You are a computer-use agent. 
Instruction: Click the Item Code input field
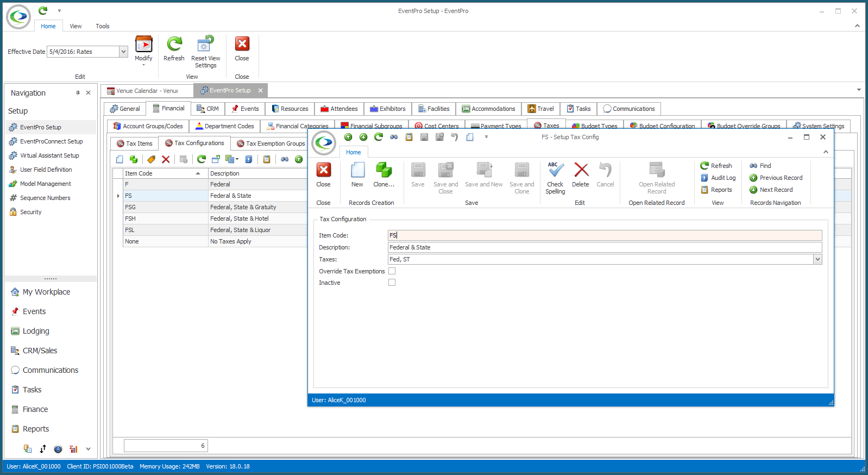tap(605, 235)
